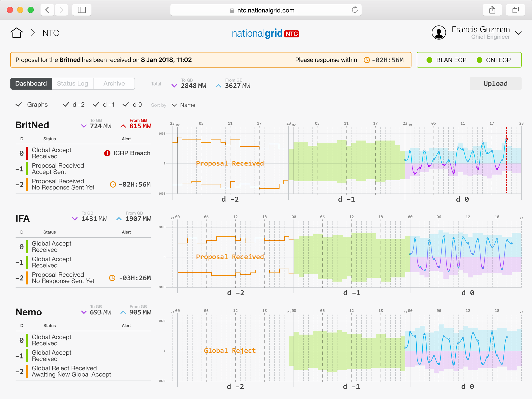Toggle the Safari sidebar icon
This screenshot has height=399, width=532.
click(82, 10)
